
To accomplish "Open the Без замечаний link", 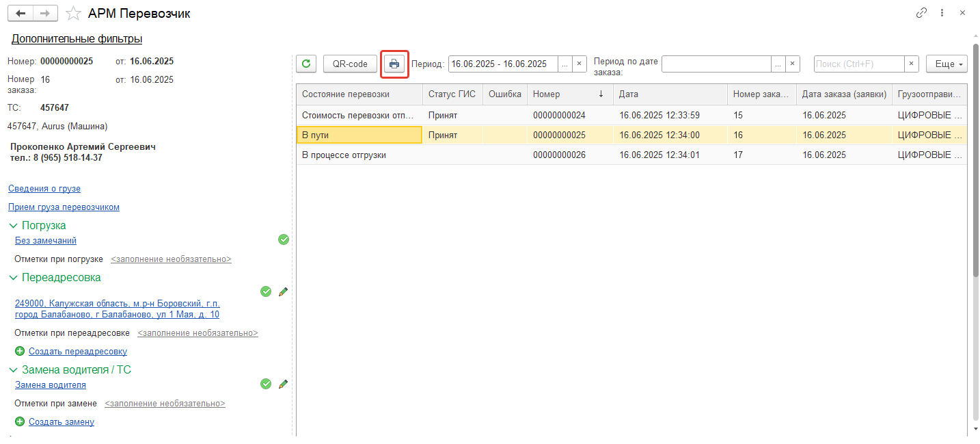I will click(46, 240).
